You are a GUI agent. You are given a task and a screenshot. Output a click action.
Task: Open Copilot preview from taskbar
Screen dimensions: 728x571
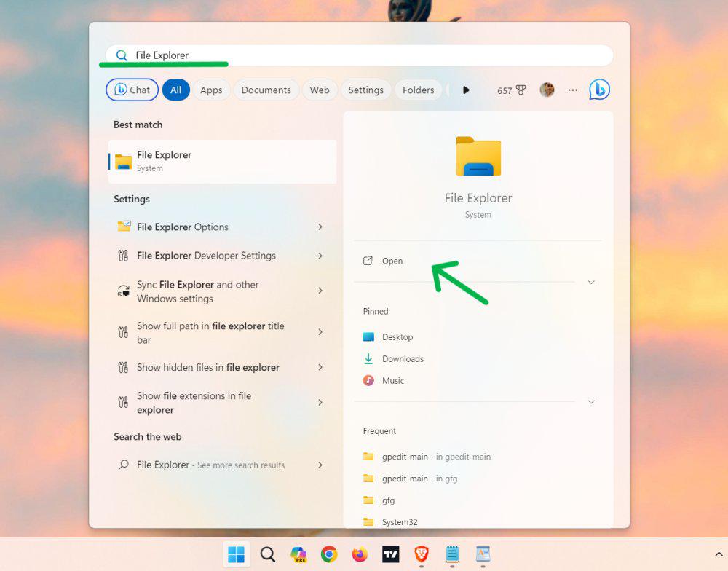[x=298, y=554]
